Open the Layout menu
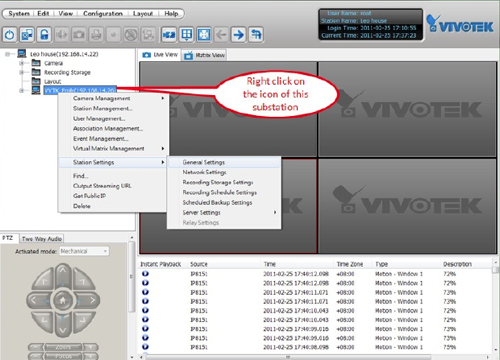500x360 pixels. [x=143, y=13]
